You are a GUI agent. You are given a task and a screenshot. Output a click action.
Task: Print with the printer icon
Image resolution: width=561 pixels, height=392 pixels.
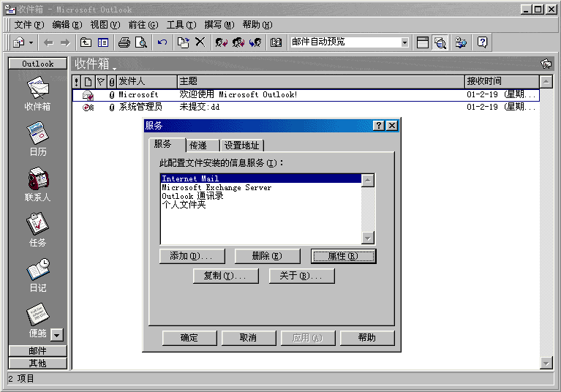click(124, 42)
